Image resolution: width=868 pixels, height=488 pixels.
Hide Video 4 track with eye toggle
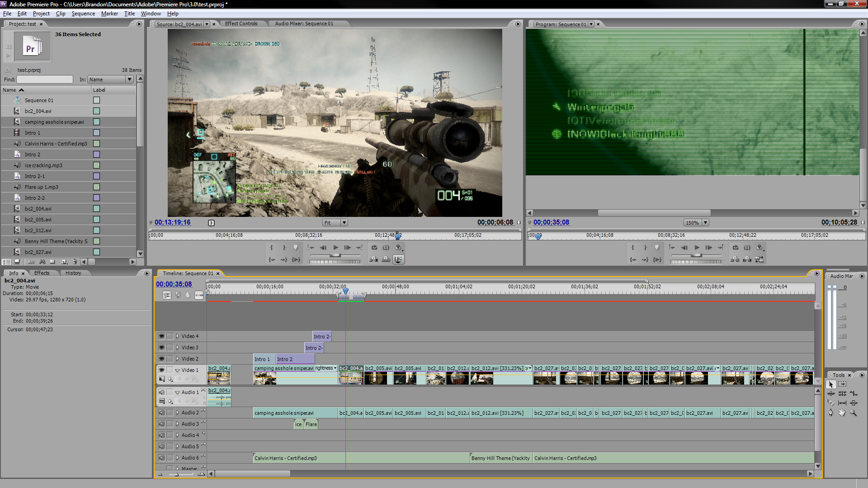(x=161, y=336)
